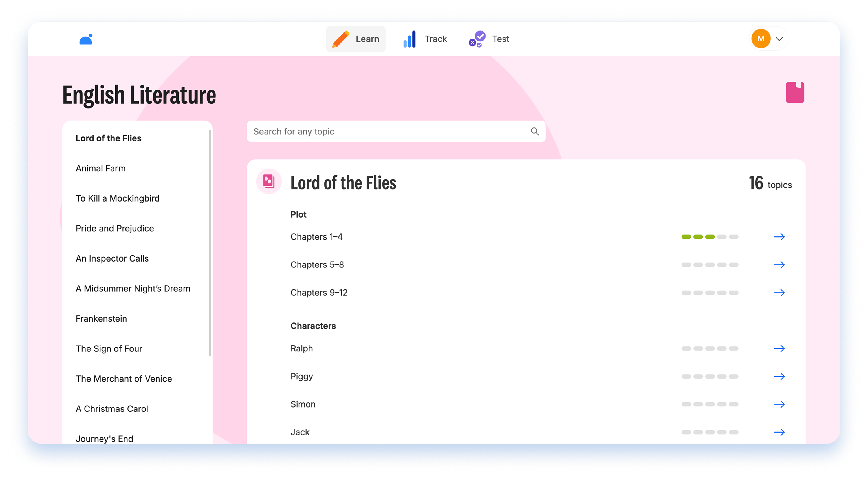Open Frankenstein from the text list
The image size is (868, 478).
click(x=101, y=319)
